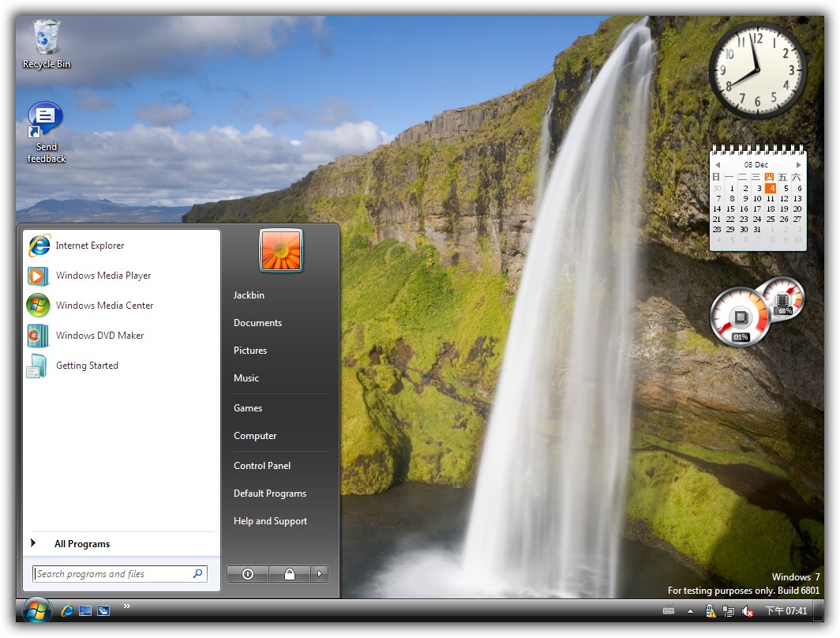Open the Action Center warning tray icon
The height and width of the screenshot is (638, 840).
[711, 610]
